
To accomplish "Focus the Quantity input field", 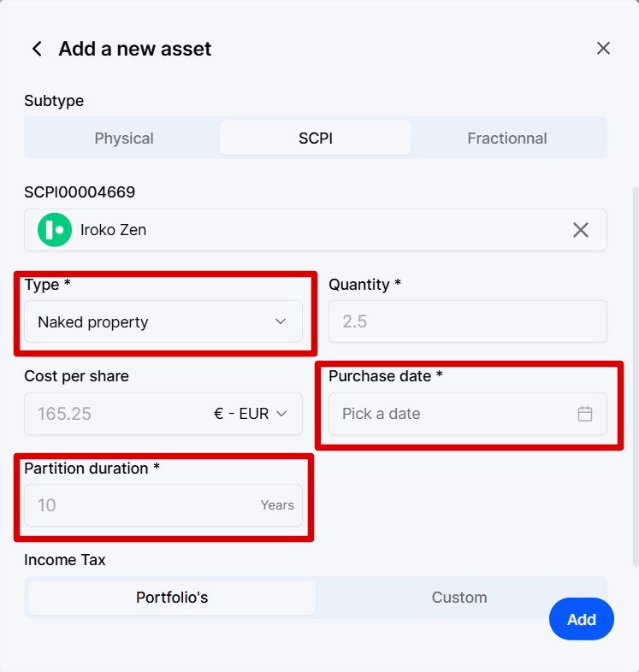I will click(x=468, y=321).
